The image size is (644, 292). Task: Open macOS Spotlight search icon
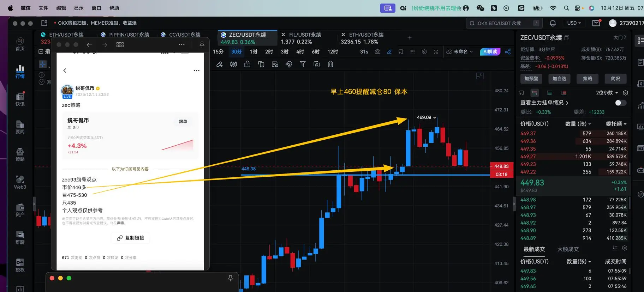tap(566, 8)
